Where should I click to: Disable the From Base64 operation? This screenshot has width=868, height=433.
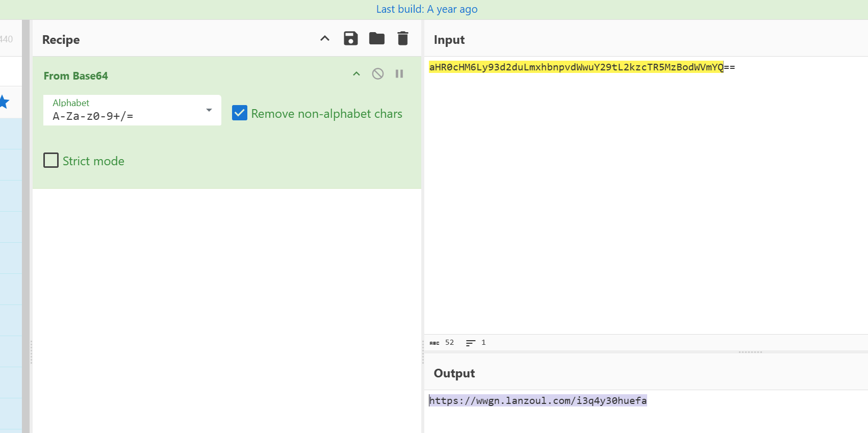[378, 74]
